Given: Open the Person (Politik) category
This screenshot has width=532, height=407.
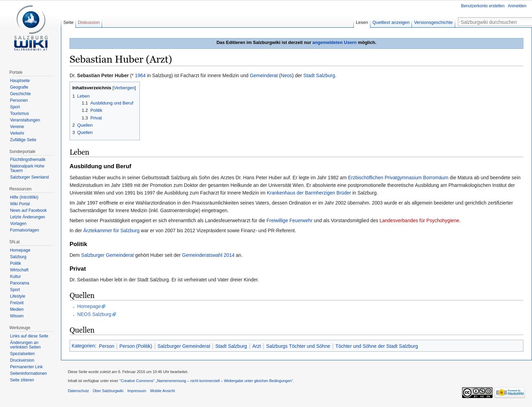Looking at the screenshot, I should [136, 346].
